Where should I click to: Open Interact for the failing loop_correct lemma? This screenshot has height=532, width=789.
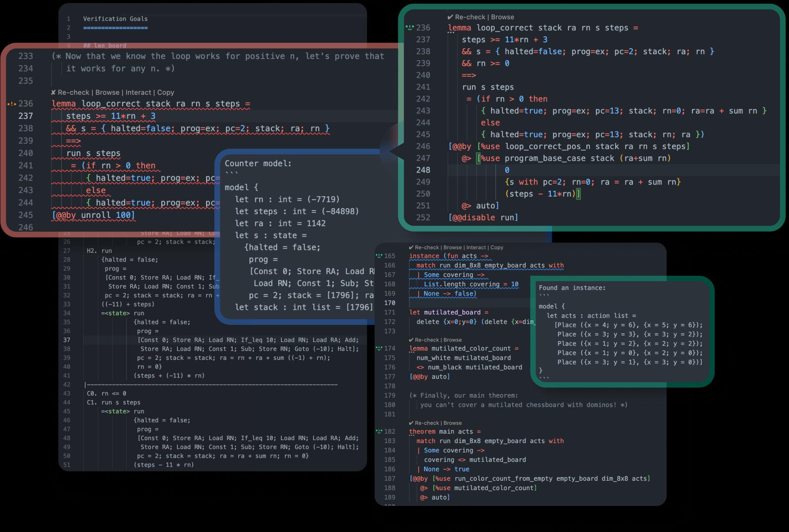(x=138, y=92)
